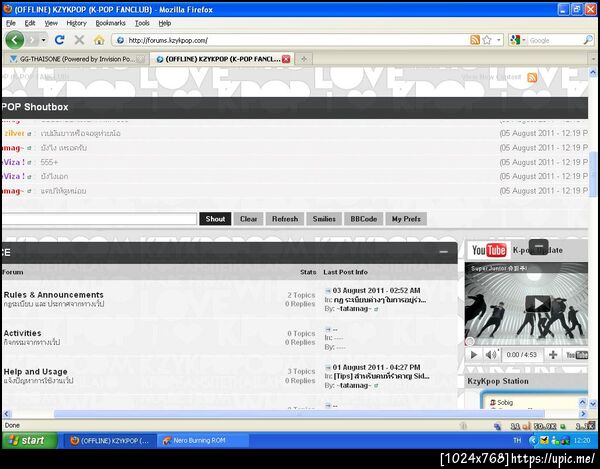Select the Firefox KZYKPOP taskbar item

(110, 440)
